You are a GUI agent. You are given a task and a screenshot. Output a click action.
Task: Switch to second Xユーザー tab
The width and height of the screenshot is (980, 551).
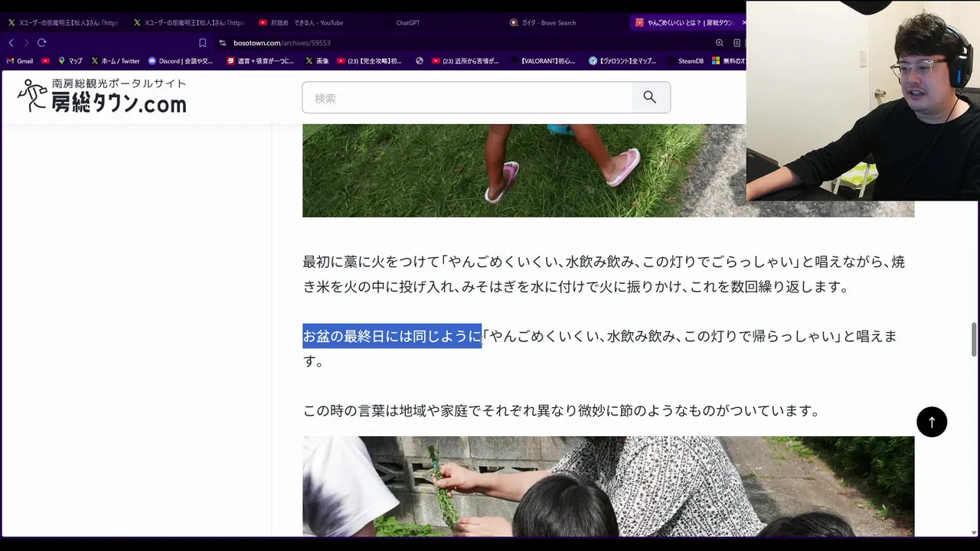[188, 23]
